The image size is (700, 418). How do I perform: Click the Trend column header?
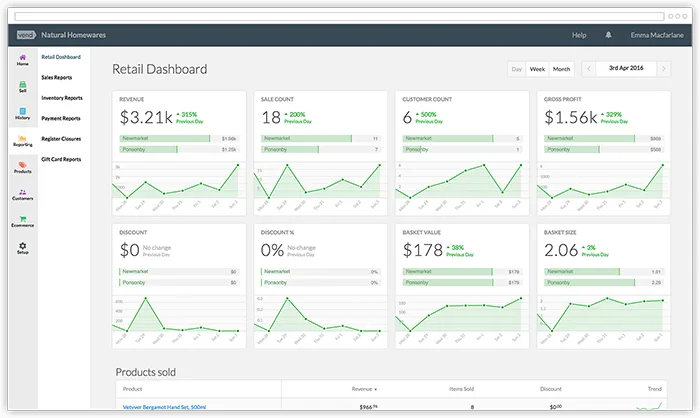click(x=654, y=389)
